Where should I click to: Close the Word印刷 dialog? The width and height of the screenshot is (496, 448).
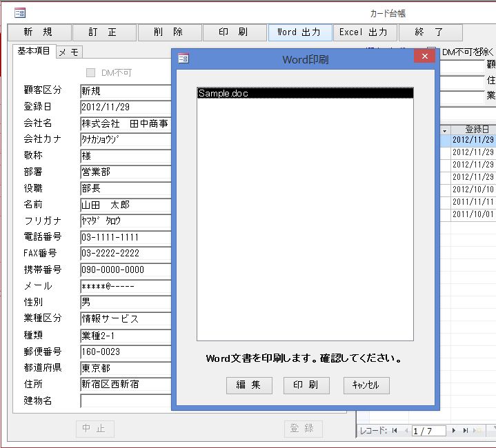point(425,57)
